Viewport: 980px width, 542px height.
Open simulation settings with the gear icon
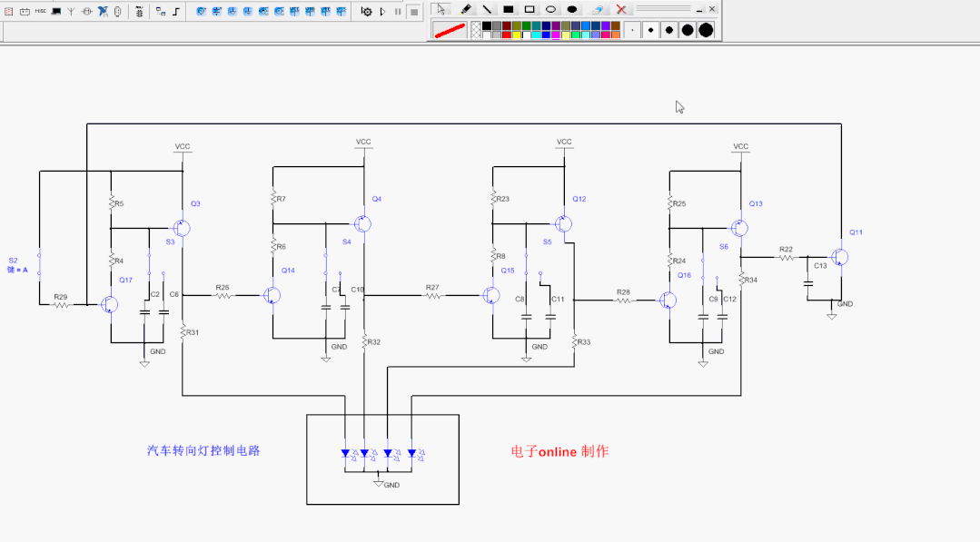(368, 11)
